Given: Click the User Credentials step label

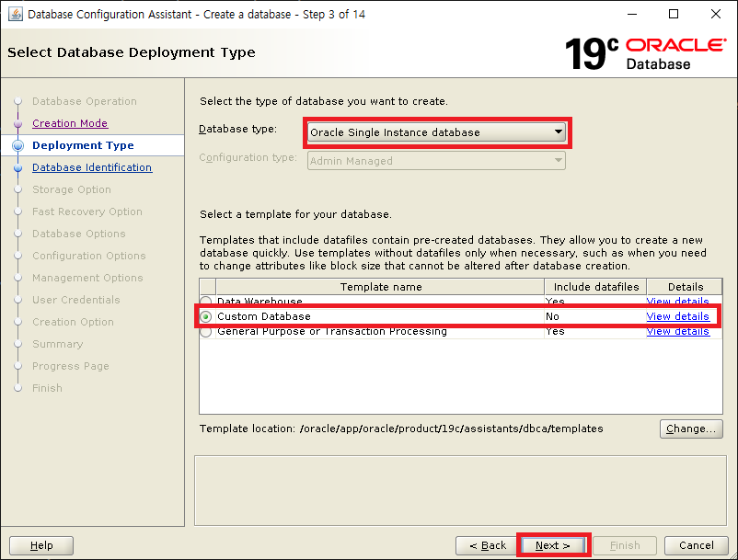Looking at the screenshot, I should pyautogui.click(x=75, y=300).
